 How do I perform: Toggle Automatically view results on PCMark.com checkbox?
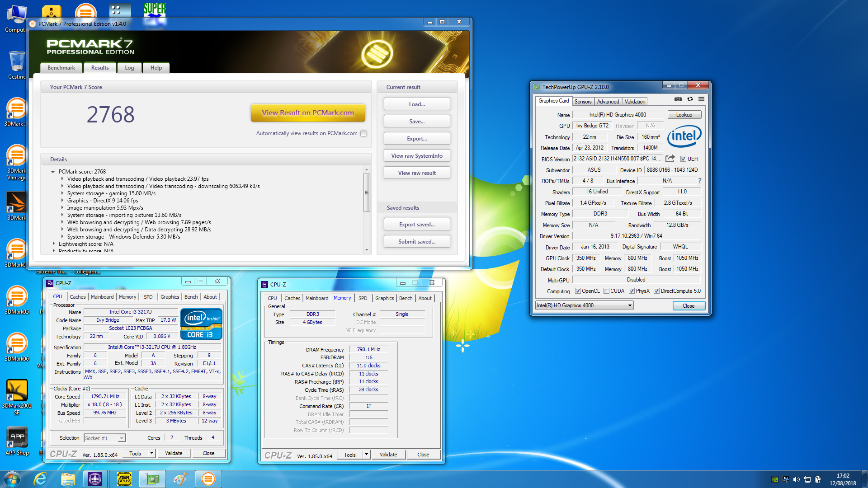(363, 133)
